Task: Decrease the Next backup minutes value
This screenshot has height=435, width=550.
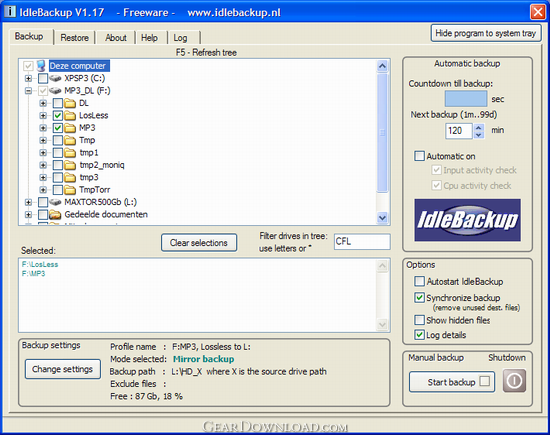Action: tap(478, 135)
